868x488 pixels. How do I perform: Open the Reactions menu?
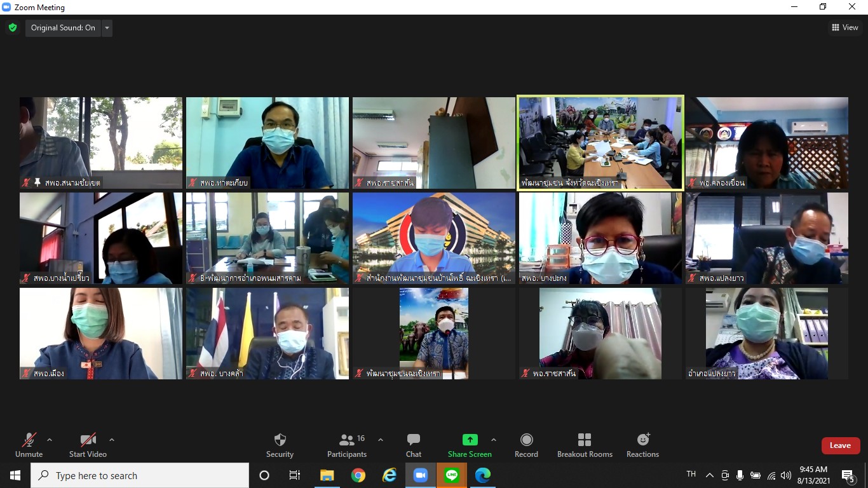point(642,445)
